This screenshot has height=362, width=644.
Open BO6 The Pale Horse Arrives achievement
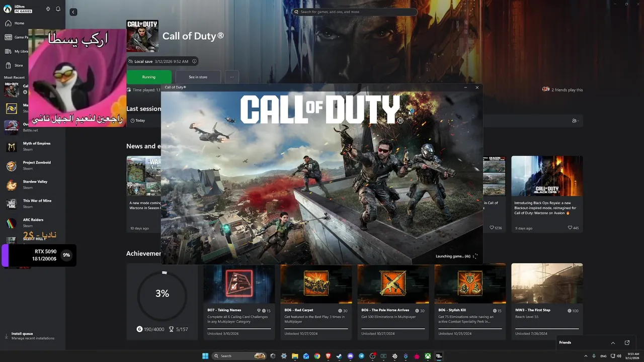[393, 302]
